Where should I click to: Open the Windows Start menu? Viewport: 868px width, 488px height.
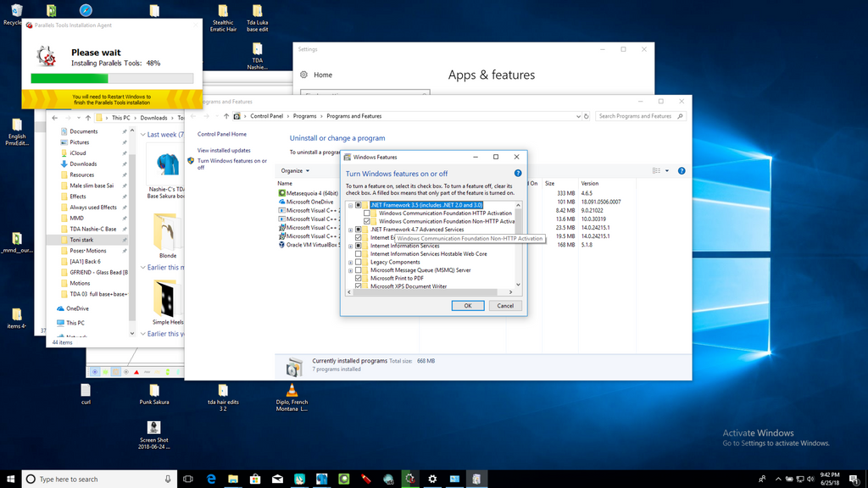point(10,480)
